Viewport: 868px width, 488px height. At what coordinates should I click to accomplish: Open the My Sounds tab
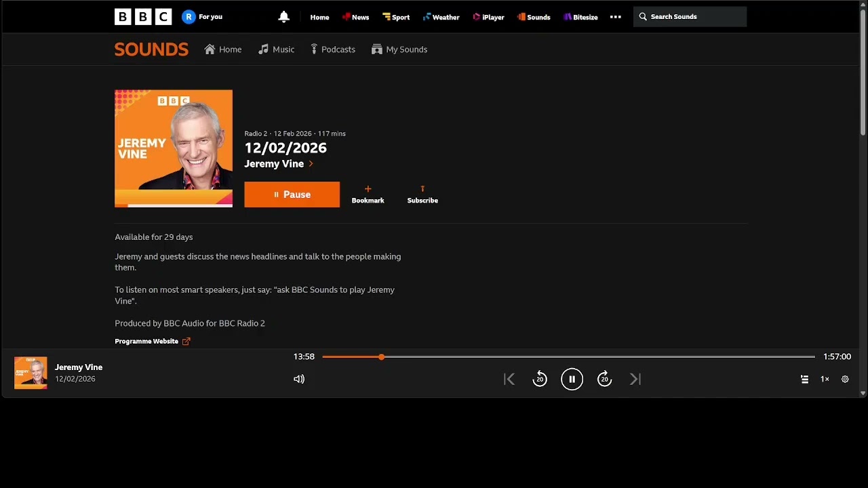[x=399, y=49]
